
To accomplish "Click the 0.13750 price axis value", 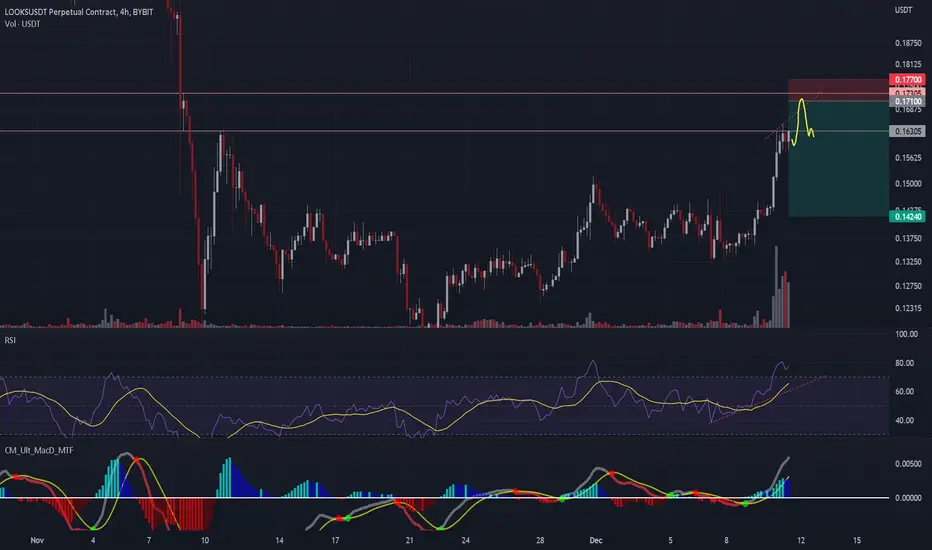I will click(x=908, y=238).
